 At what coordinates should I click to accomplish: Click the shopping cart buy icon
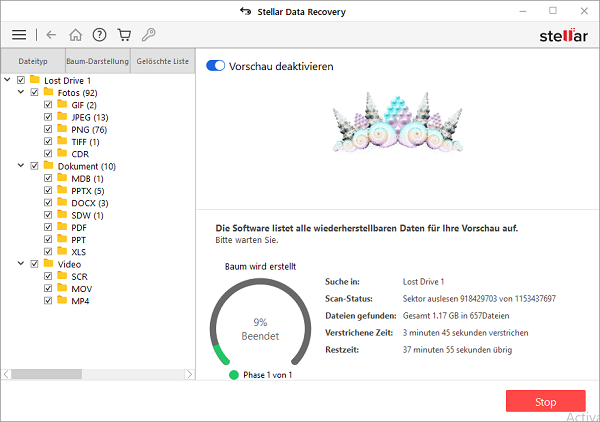coord(124,35)
